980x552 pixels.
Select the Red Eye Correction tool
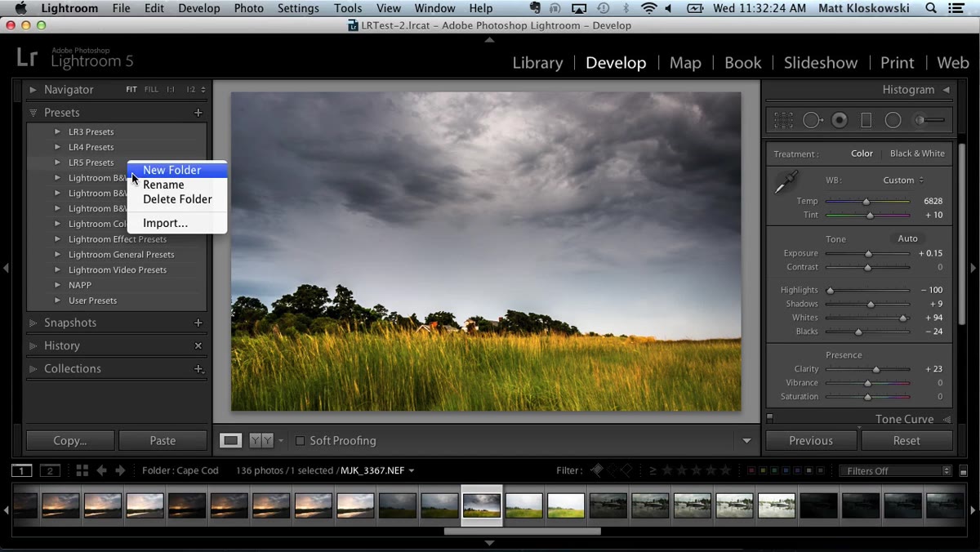840,120
